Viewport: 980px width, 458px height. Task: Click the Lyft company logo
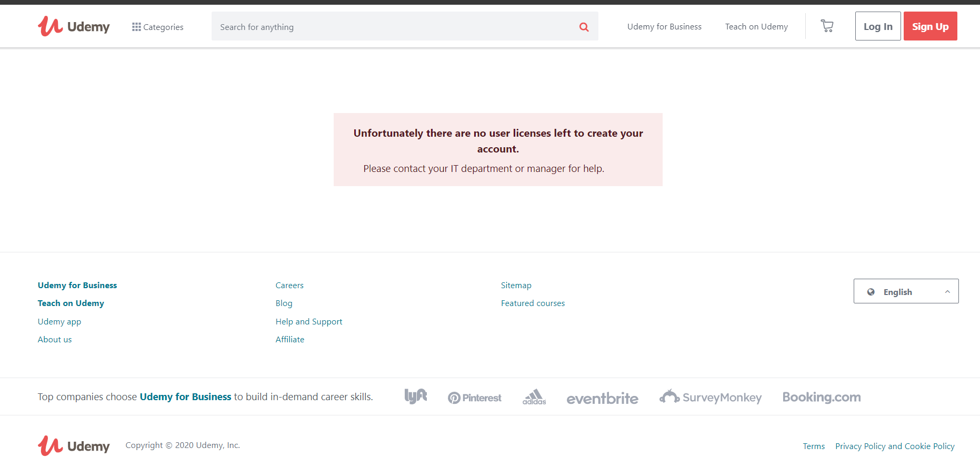tap(415, 396)
